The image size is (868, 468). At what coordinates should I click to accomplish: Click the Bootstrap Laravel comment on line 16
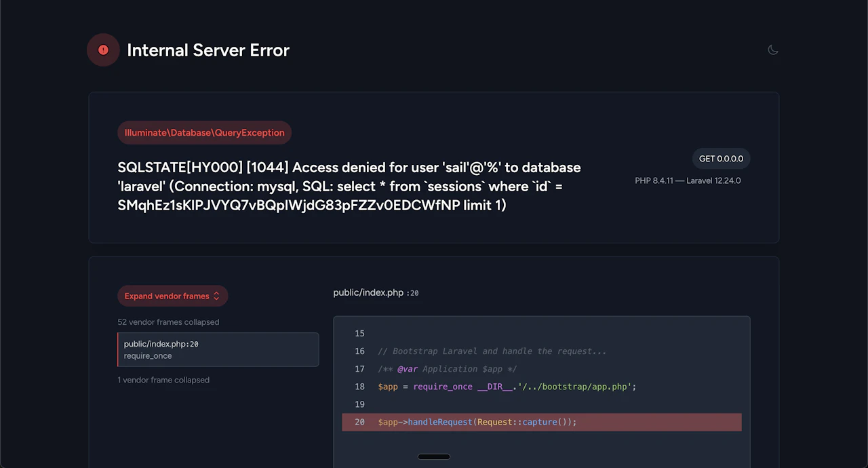pos(492,351)
